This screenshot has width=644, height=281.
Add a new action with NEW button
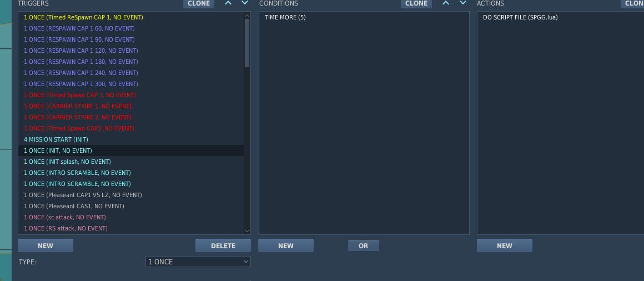click(x=504, y=245)
